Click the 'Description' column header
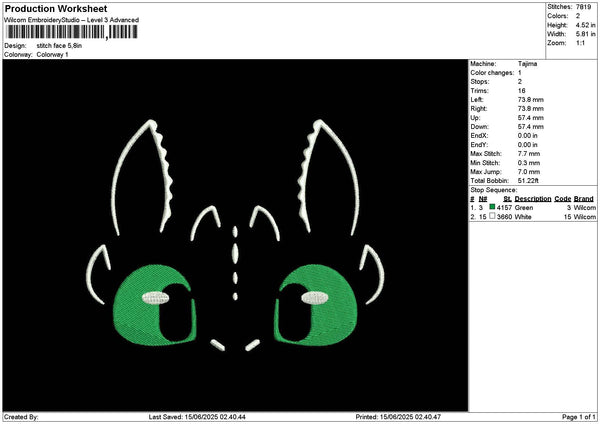 (x=533, y=199)
